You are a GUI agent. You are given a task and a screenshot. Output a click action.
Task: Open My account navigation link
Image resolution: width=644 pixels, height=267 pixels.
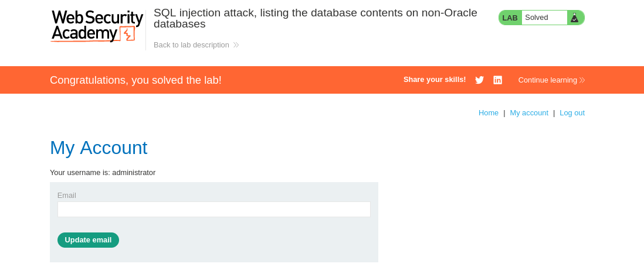pos(529,113)
